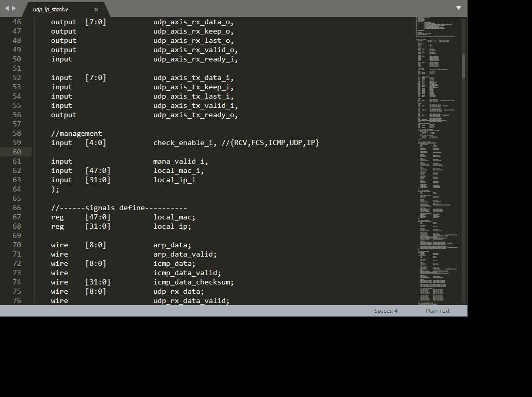Click the close X icon on the tab
The width and height of the screenshot is (532, 397).
tap(96, 9)
